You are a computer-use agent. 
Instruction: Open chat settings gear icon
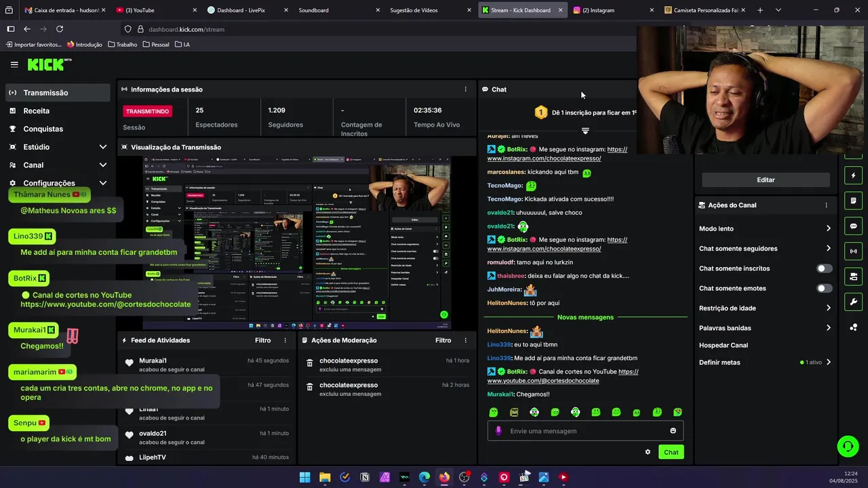click(x=648, y=452)
